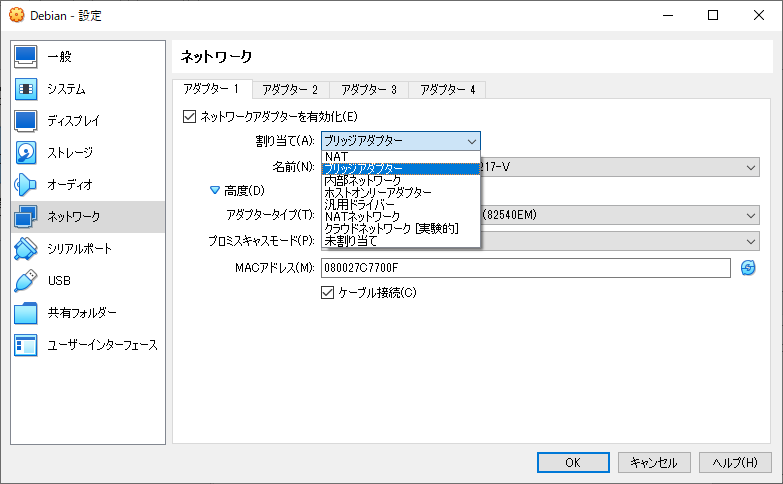Select システム label in sidebar
Screen dimensions: 783x484
(x=66, y=89)
